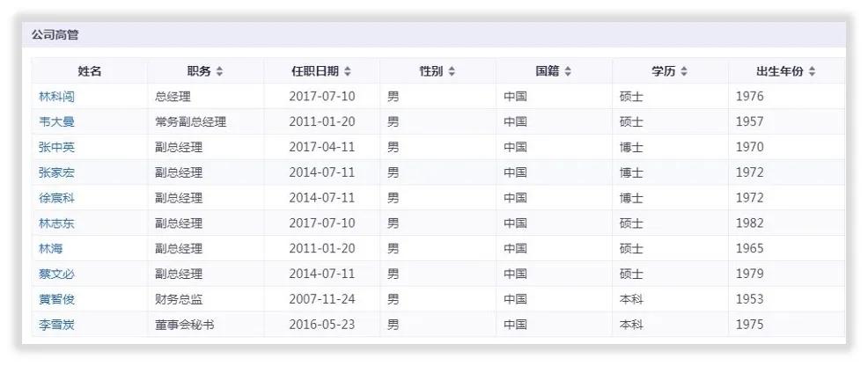Click the 姓名 column header
Viewport: 868px width, 366px height.
[x=90, y=71]
